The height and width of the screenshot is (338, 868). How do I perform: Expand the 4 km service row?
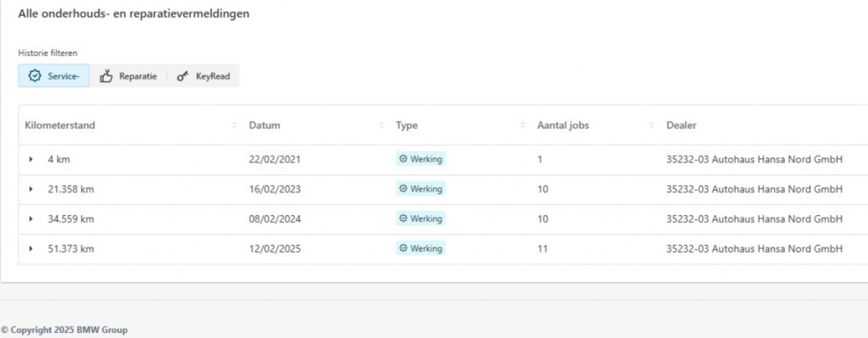click(x=31, y=159)
